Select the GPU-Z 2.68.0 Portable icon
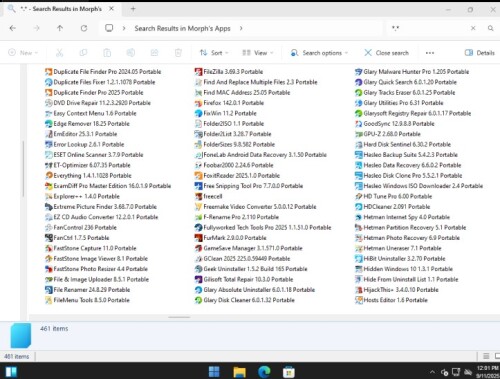Screen dimensions: 500x379 pyautogui.click(x=359, y=134)
